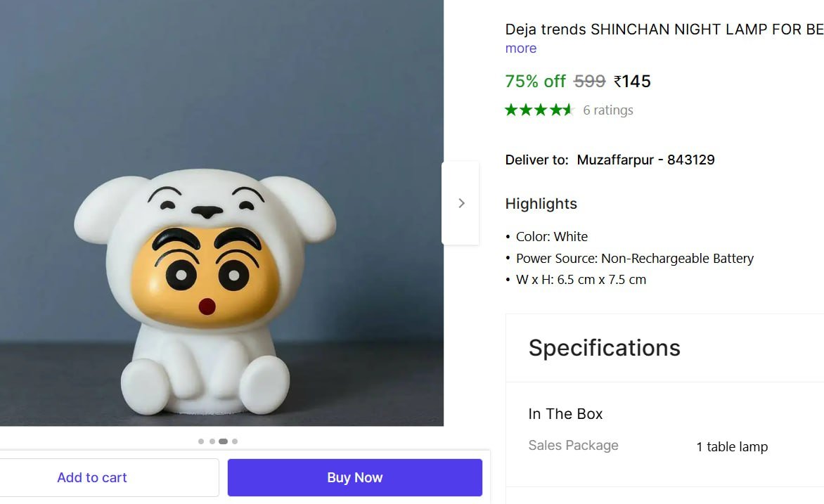Click the Highlights section heading
The image size is (824, 504).
point(541,204)
